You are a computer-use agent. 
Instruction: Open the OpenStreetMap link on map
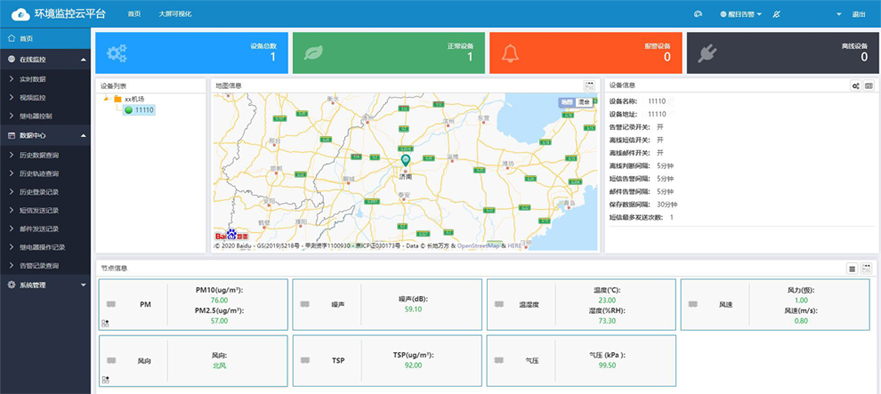pyautogui.click(x=478, y=246)
